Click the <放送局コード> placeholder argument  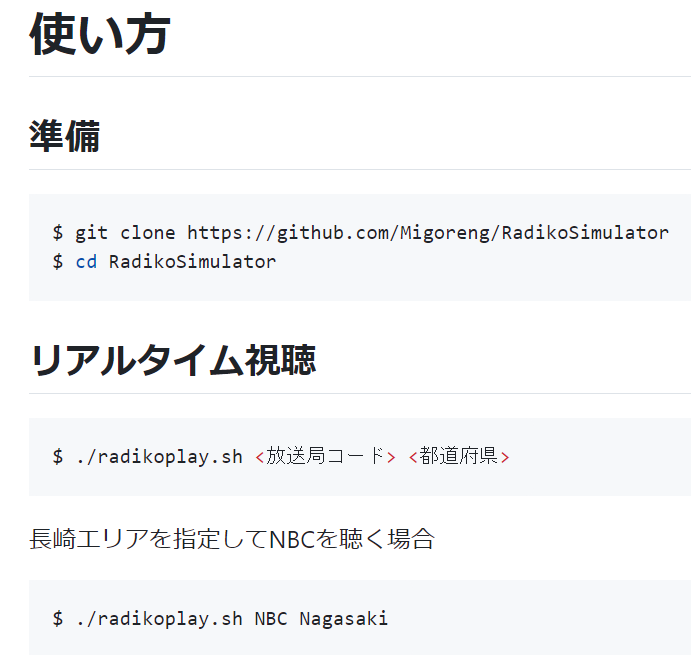(325, 456)
